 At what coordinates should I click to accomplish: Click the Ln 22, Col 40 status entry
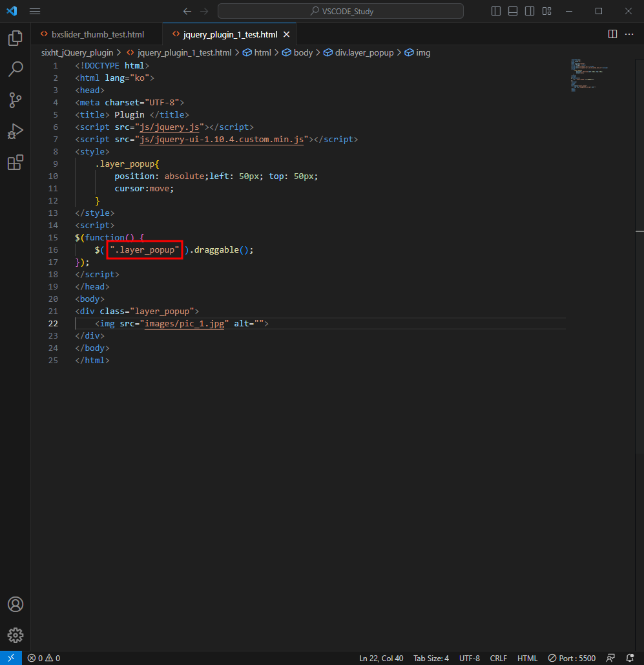(x=381, y=658)
